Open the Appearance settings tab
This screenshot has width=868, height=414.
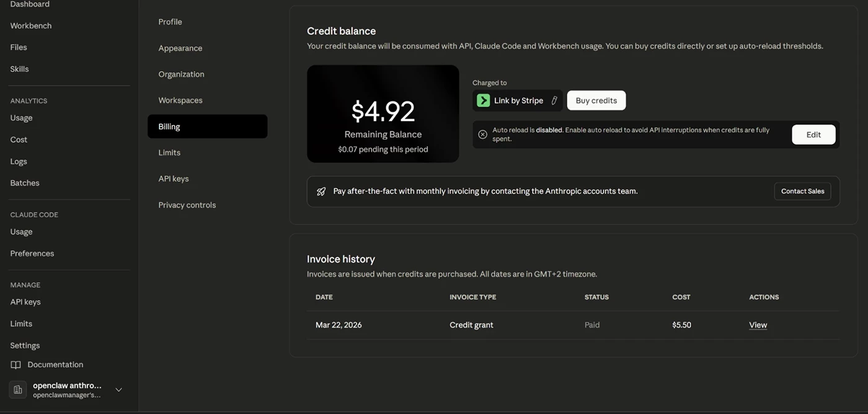coord(180,48)
